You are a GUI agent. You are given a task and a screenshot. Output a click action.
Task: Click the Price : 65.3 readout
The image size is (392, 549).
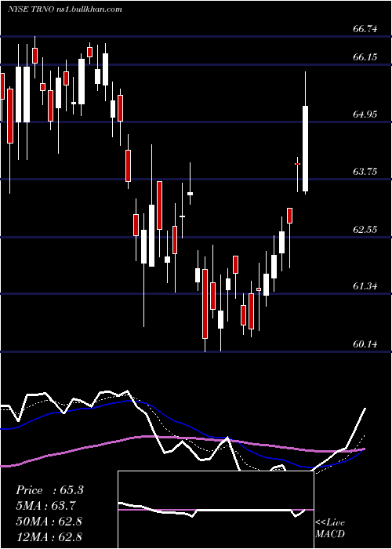49,490
